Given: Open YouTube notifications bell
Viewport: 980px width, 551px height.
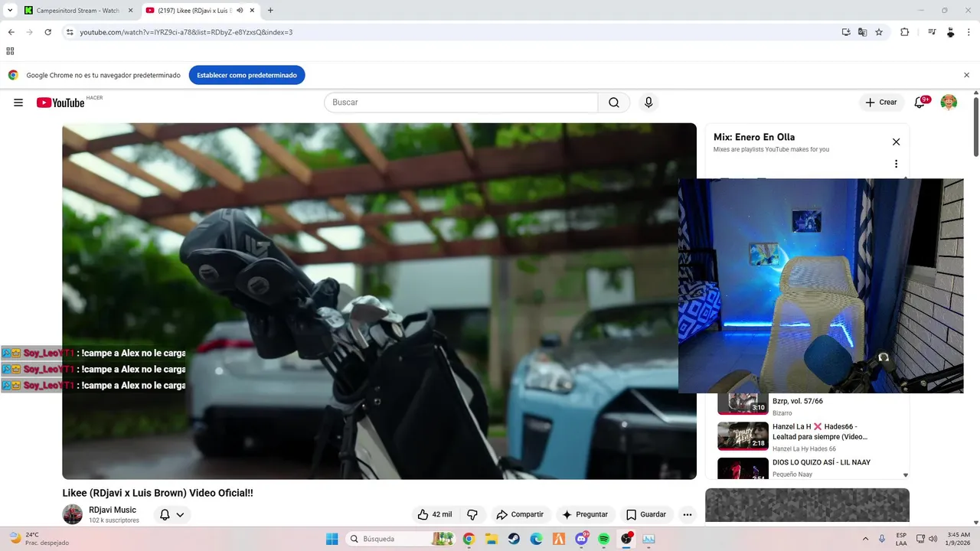Looking at the screenshot, I should pyautogui.click(x=920, y=103).
